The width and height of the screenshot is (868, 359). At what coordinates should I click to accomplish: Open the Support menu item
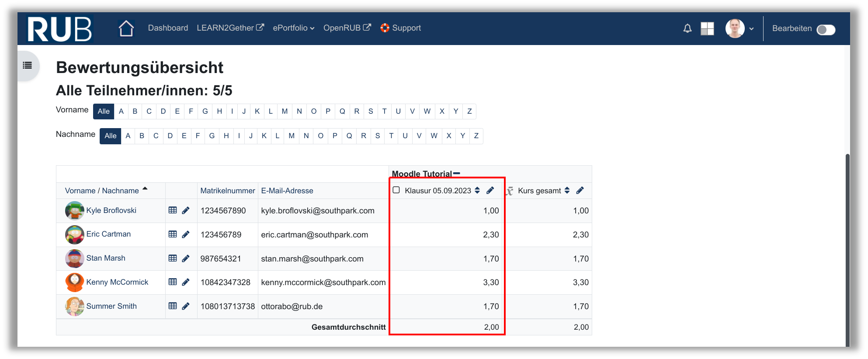(401, 28)
